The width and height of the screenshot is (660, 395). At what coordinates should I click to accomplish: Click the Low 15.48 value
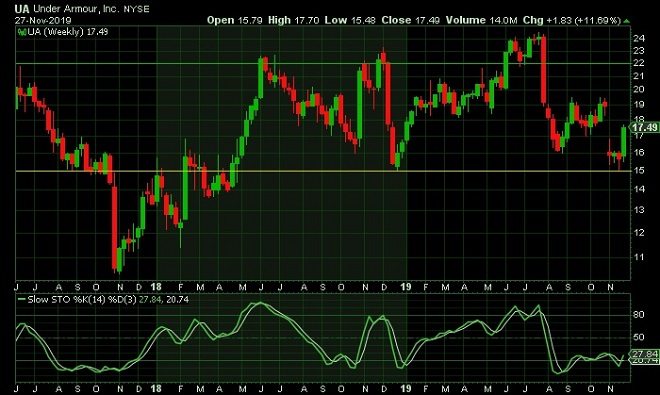click(350, 20)
